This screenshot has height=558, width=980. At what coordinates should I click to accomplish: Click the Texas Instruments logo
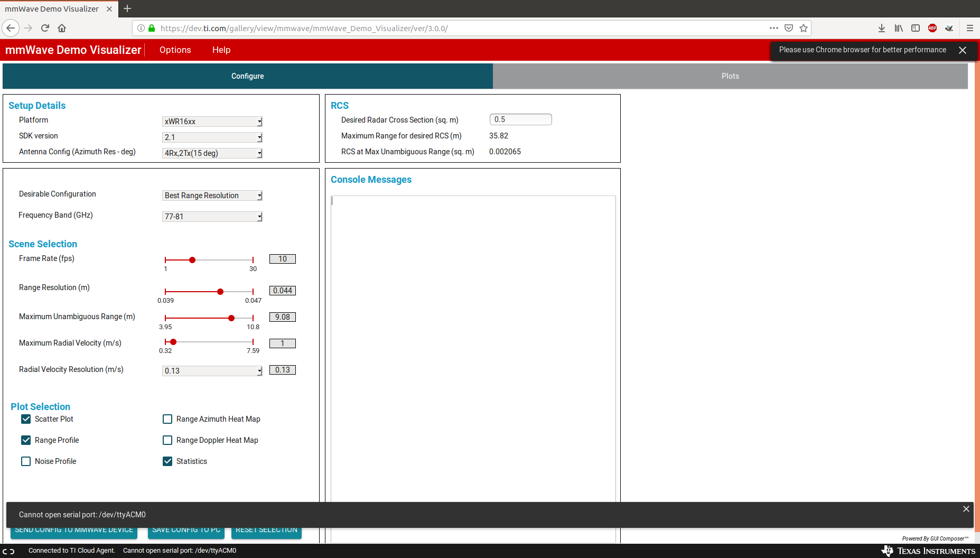928,551
